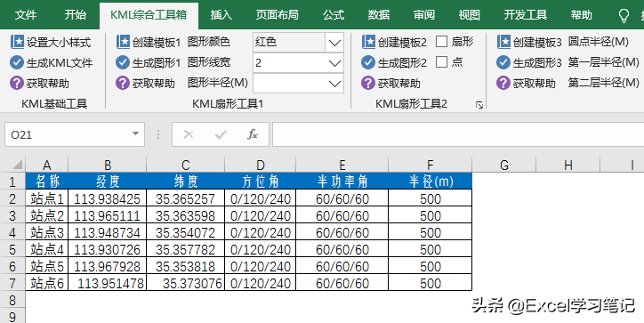Click the select-all corner triangle

click(17, 165)
